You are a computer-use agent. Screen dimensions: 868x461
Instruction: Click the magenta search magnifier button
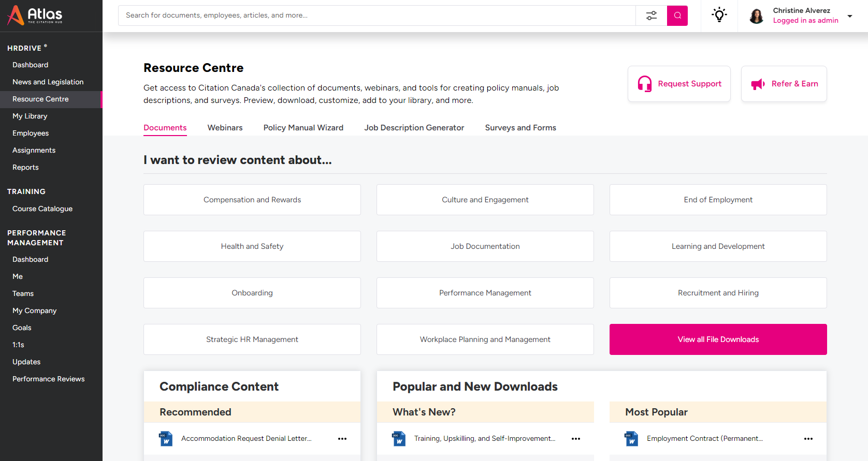coord(677,16)
